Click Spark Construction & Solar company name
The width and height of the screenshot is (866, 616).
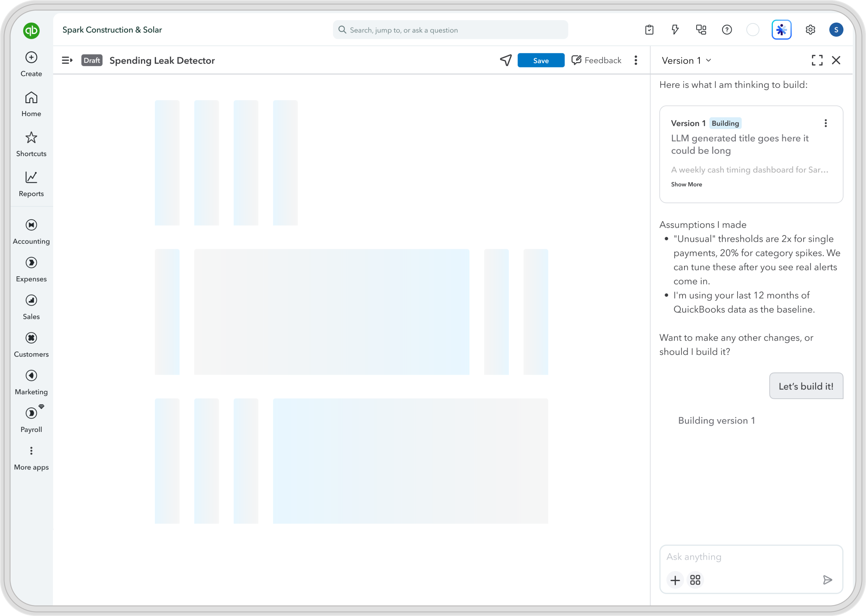click(x=112, y=29)
